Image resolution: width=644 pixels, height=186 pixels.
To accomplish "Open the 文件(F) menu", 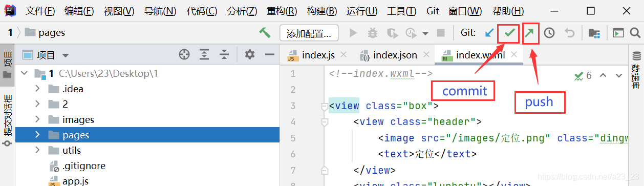I will 40,11.
